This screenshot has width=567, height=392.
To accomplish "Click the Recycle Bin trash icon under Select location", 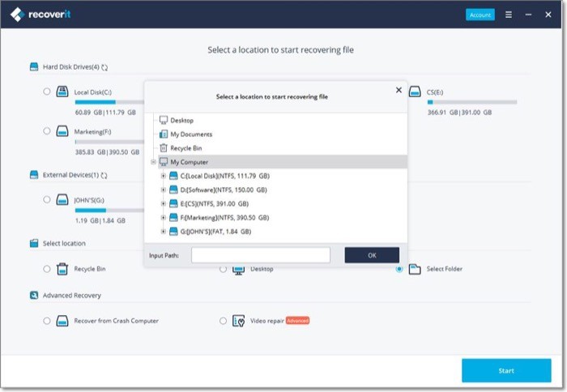I will click(62, 269).
